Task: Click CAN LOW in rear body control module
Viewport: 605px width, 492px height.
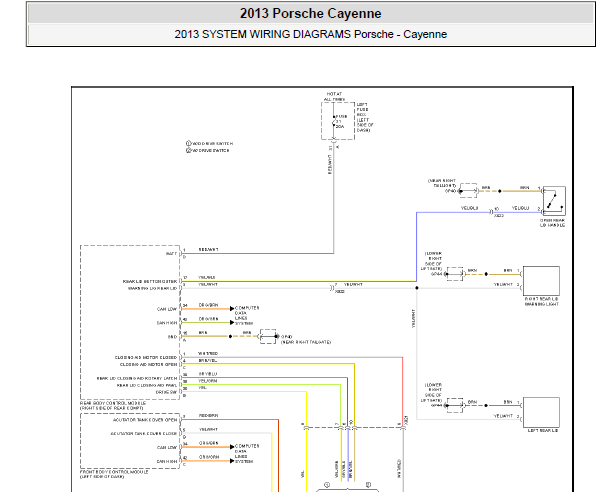Action: (167, 309)
